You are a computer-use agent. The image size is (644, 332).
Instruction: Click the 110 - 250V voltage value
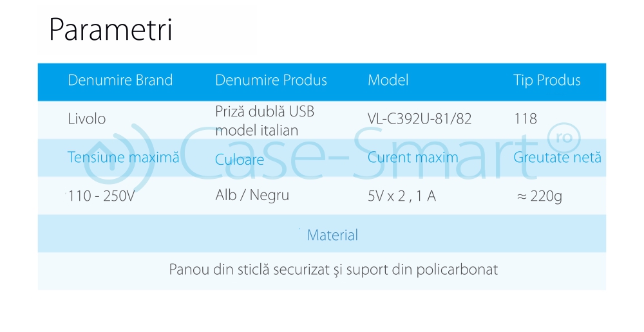click(101, 196)
